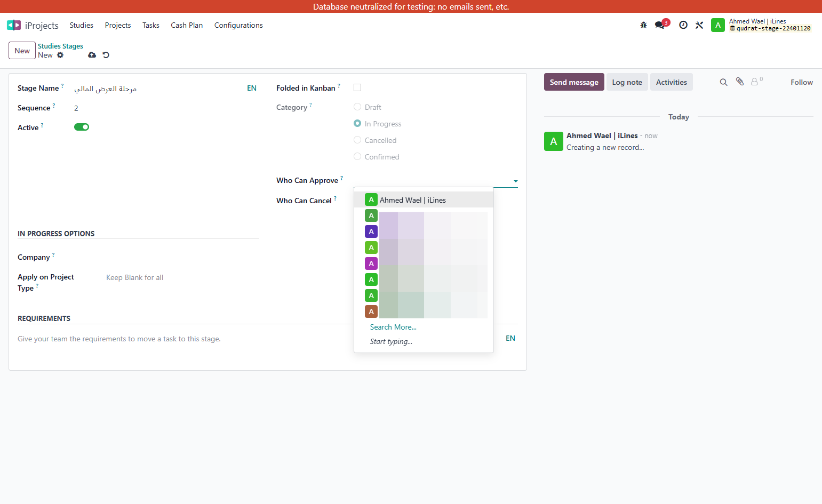Search messages with the chatter magnifier icon
The height and width of the screenshot is (504, 822).
coord(723,82)
